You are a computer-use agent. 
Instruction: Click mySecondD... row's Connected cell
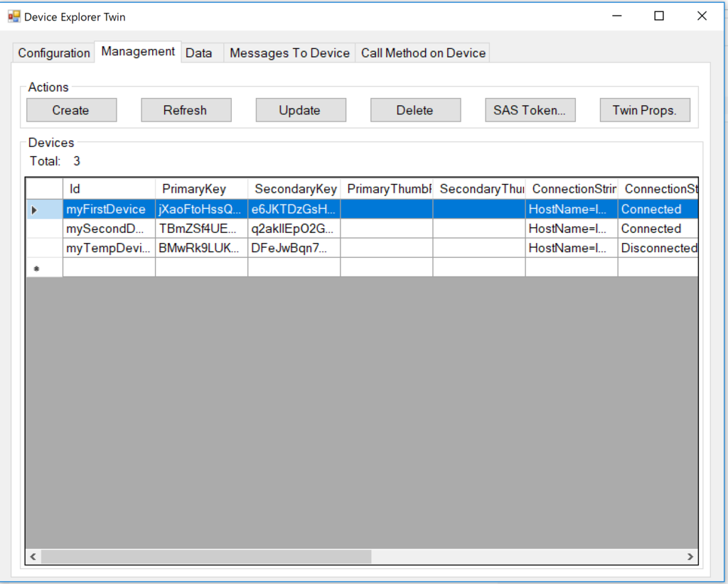click(x=658, y=229)
